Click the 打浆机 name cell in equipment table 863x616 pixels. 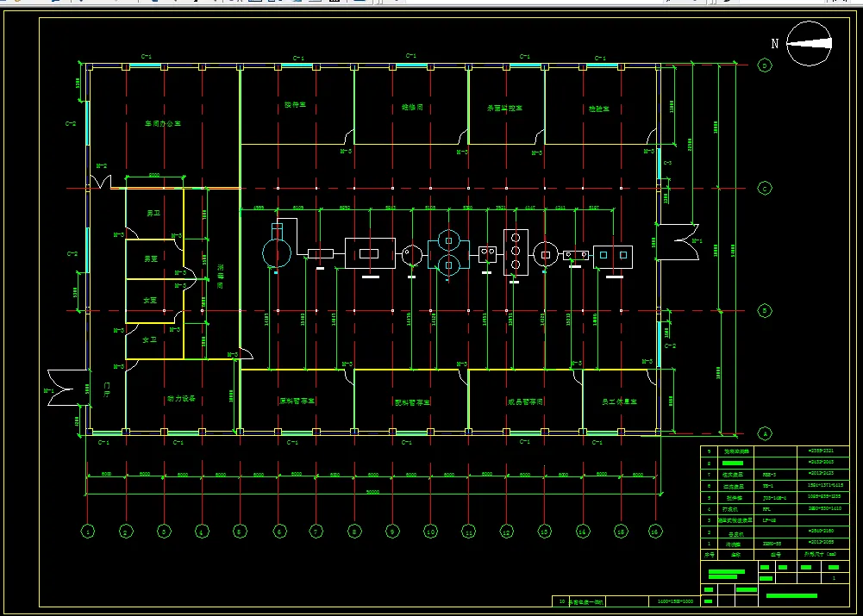click(735, 509)
